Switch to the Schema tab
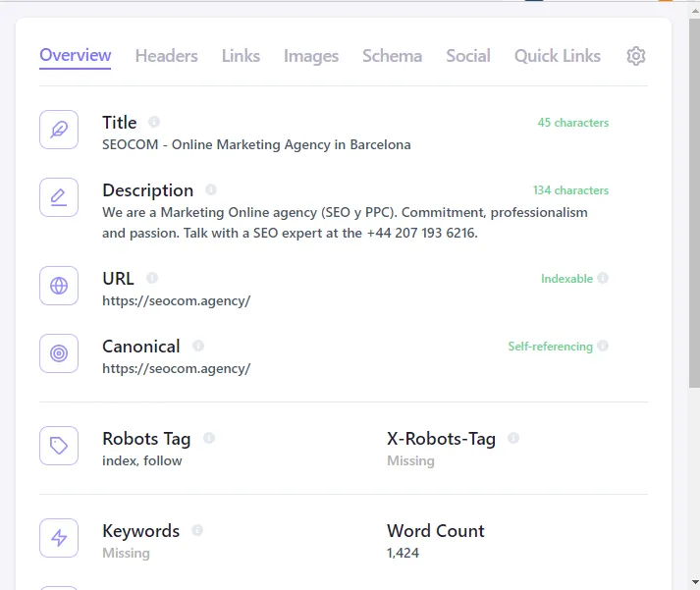Viewport: 700px width, 590px height. coord(392,56)
